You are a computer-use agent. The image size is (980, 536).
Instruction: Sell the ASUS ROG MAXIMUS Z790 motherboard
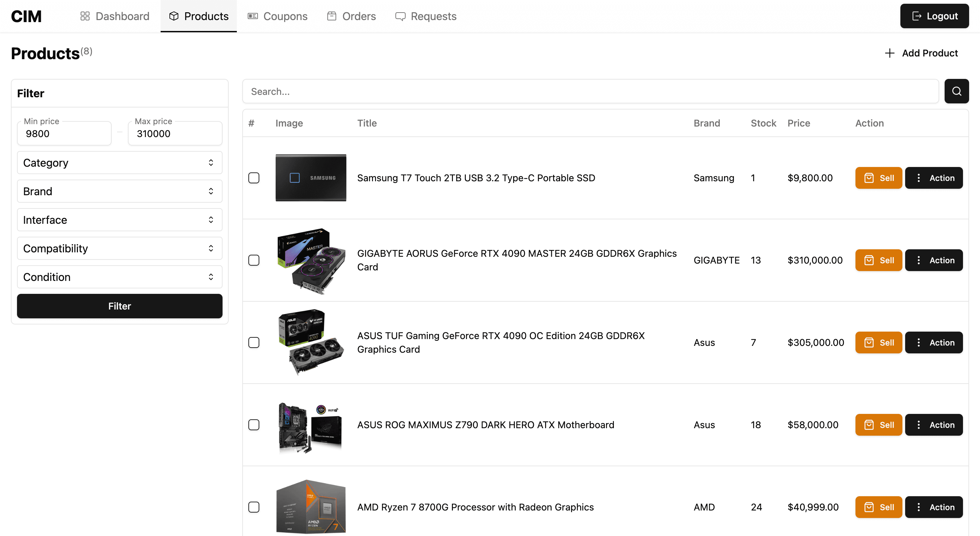pyautogui.click(x=878, y=425)
